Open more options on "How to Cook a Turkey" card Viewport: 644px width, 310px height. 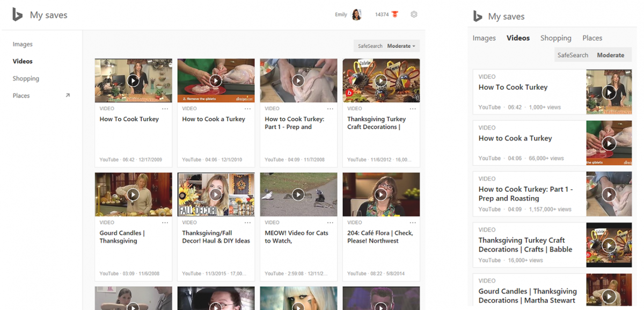pos(247,108)
